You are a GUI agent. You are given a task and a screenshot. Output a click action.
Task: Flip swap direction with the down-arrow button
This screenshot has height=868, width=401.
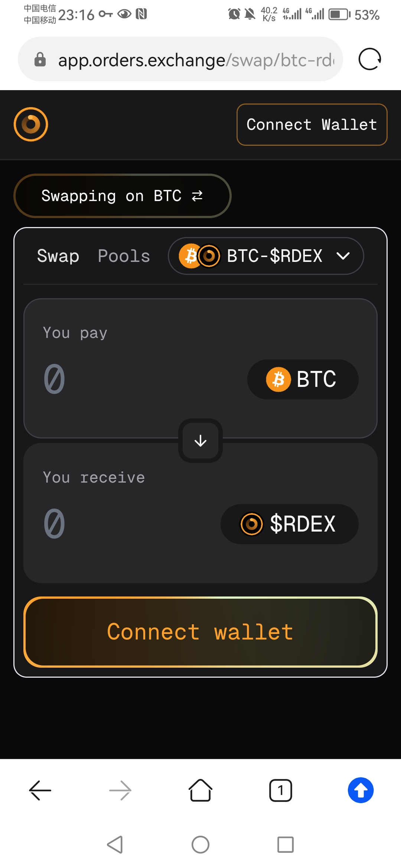[200, 441]
